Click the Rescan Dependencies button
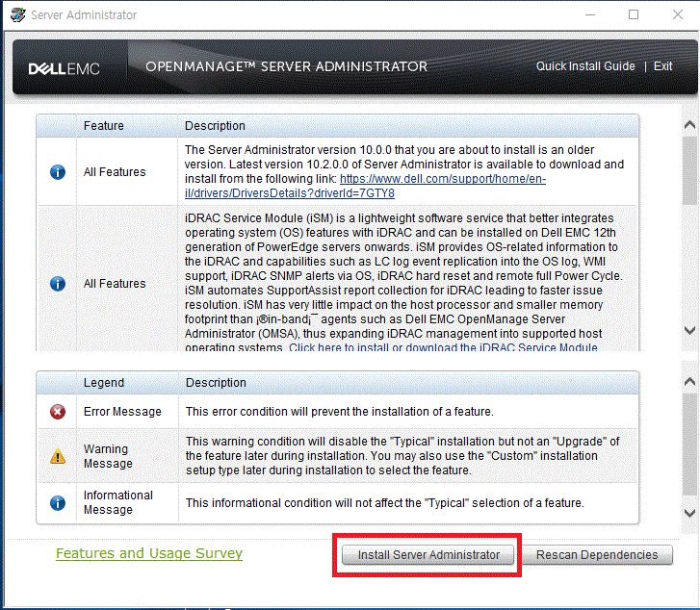The width and height of the screenshot is (700, 610). [597, 554]
